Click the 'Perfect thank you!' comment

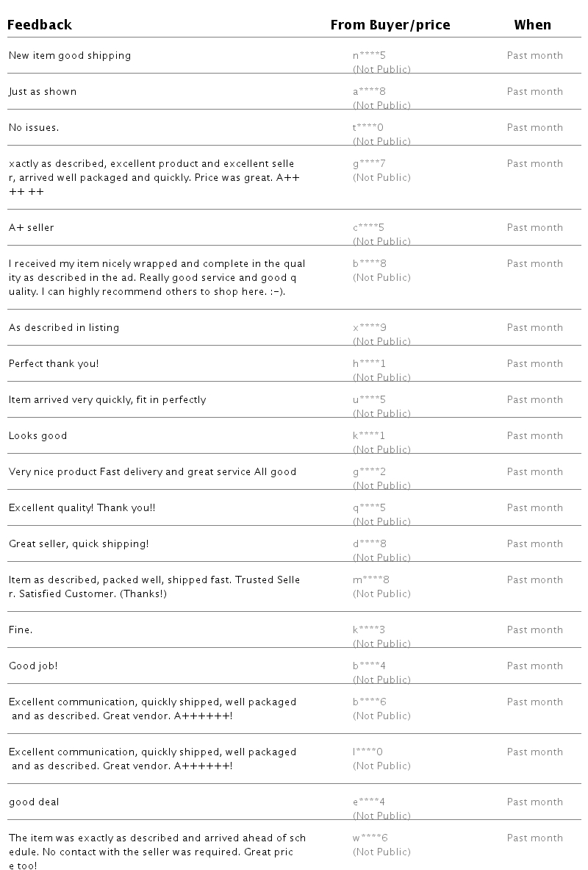coord(54,363)
